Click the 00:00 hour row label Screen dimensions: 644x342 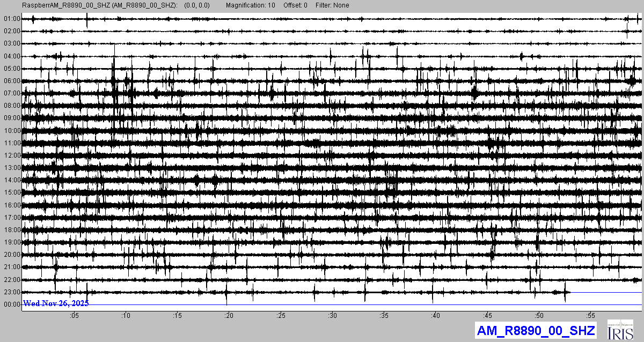click(11, 304)
